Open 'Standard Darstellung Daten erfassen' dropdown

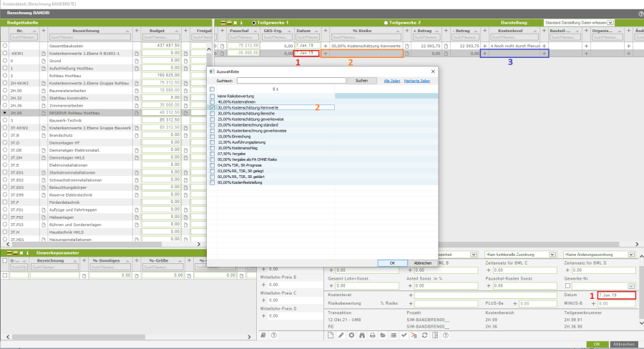[610, 23]
